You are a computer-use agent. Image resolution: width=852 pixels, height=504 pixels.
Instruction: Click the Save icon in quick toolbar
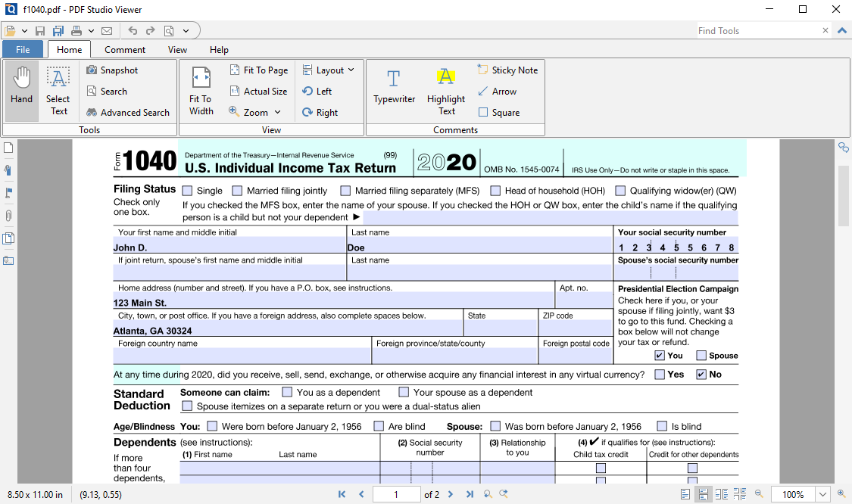pyautogui.click(x=40, y=31)
